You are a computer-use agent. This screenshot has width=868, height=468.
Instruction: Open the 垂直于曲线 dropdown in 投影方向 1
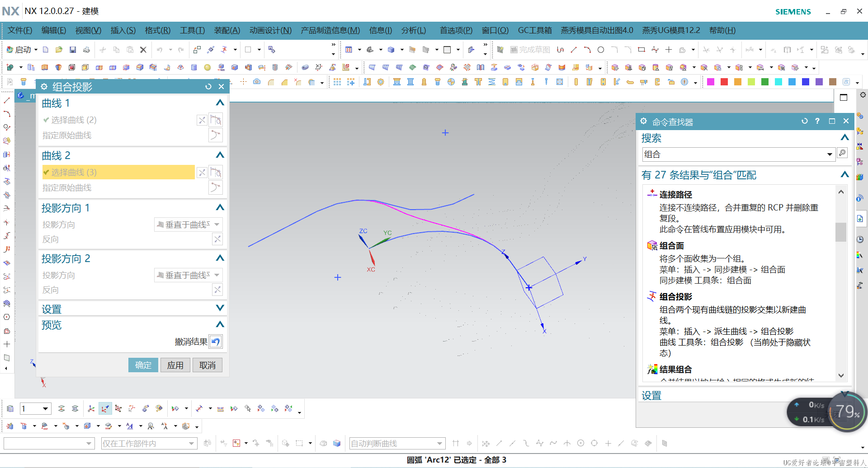click(x=189, y=225)
